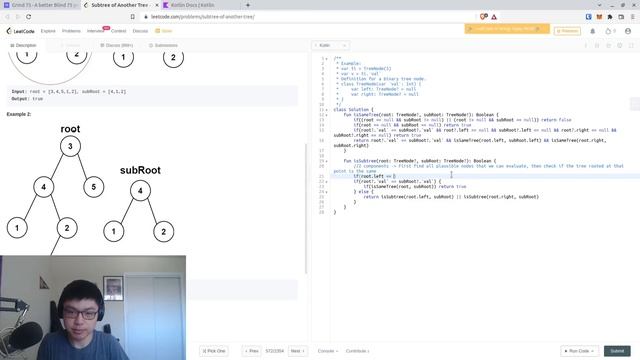Open the Contest nav item

[x=118, y=31]
